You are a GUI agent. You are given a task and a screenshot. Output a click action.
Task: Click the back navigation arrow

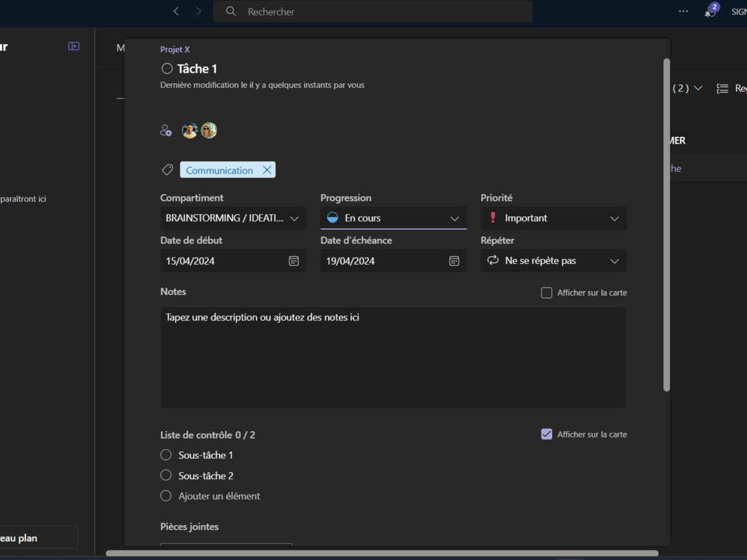[x=176, y=11]
